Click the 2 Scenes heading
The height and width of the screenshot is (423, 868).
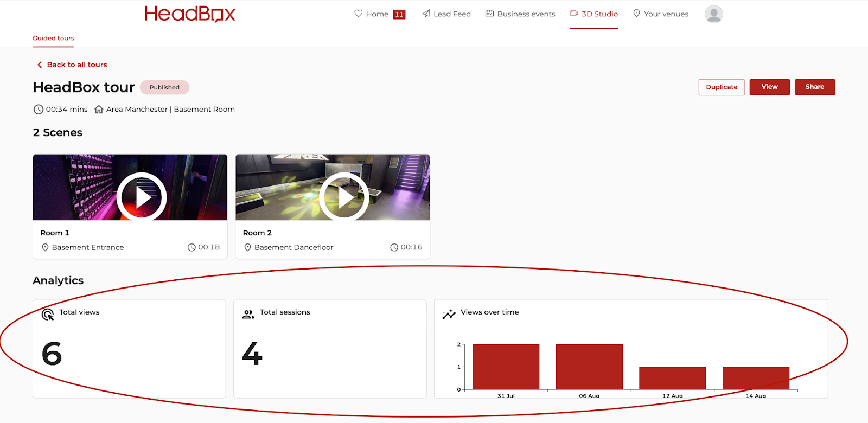[x=58, y=132]
